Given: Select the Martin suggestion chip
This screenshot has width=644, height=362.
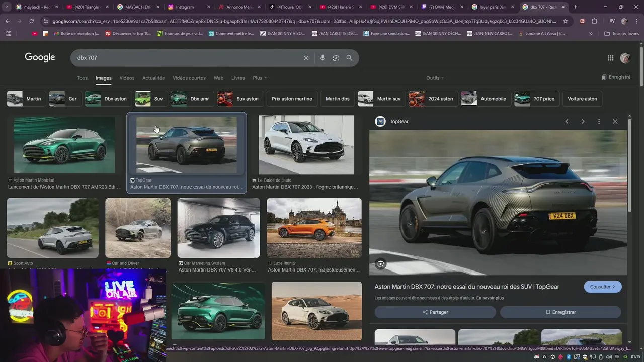Looking at the screenshot, I should point(26,99).
